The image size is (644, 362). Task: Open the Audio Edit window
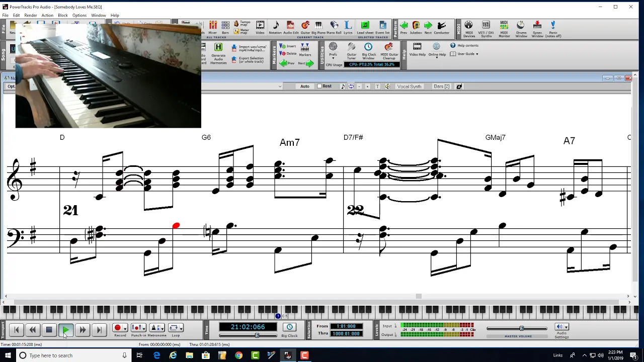[x=291, y=28]
